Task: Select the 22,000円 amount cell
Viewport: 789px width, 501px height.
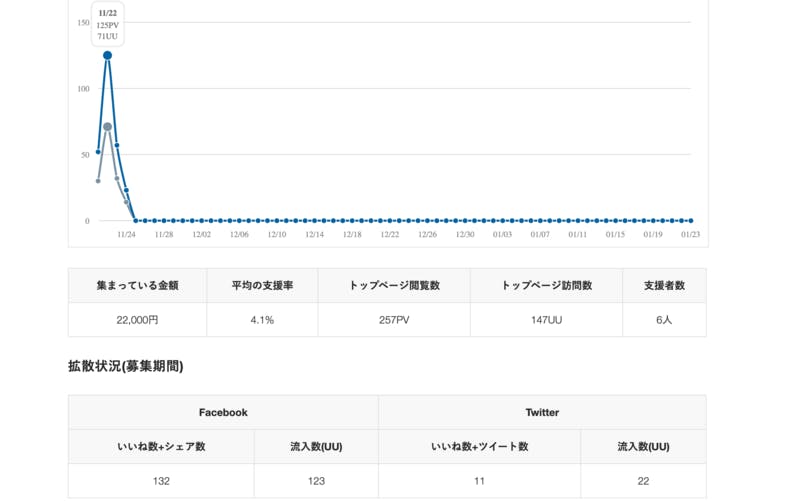Action: (x=137, y=320)
